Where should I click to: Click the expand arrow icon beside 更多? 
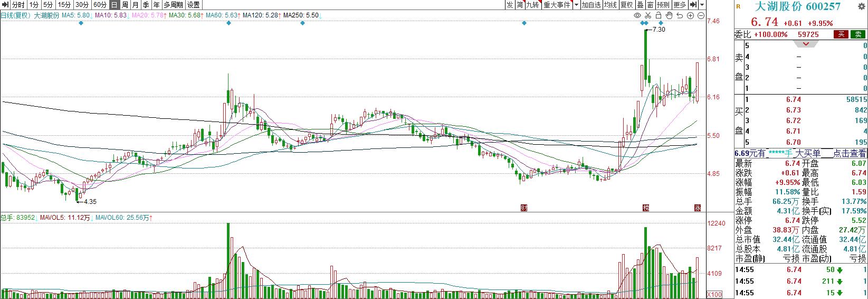(693, 5)
